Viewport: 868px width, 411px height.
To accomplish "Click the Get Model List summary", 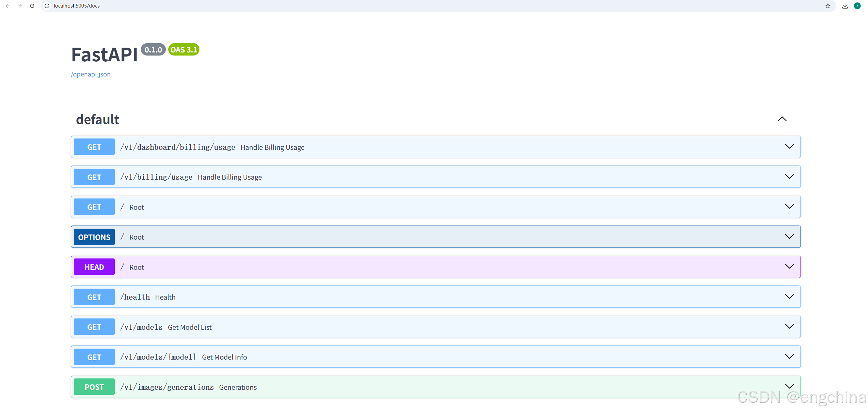I will [190, 327].
